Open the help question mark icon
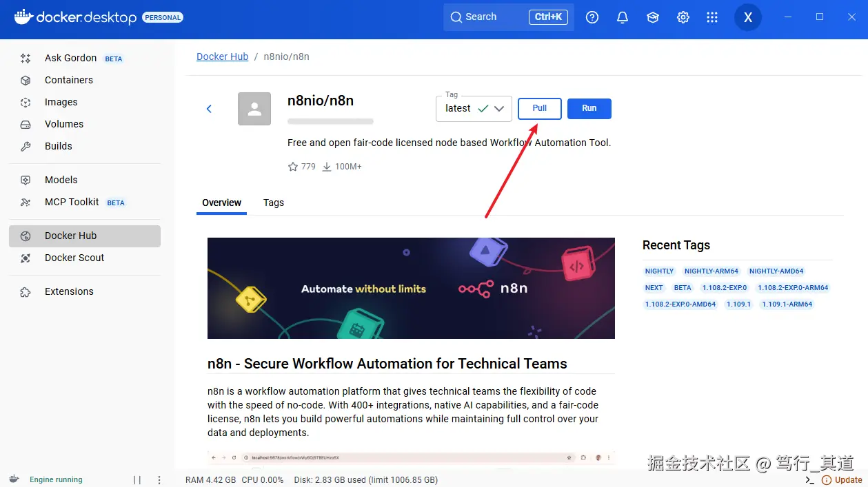This screenshot has height=487, width=868. point(592,17)
